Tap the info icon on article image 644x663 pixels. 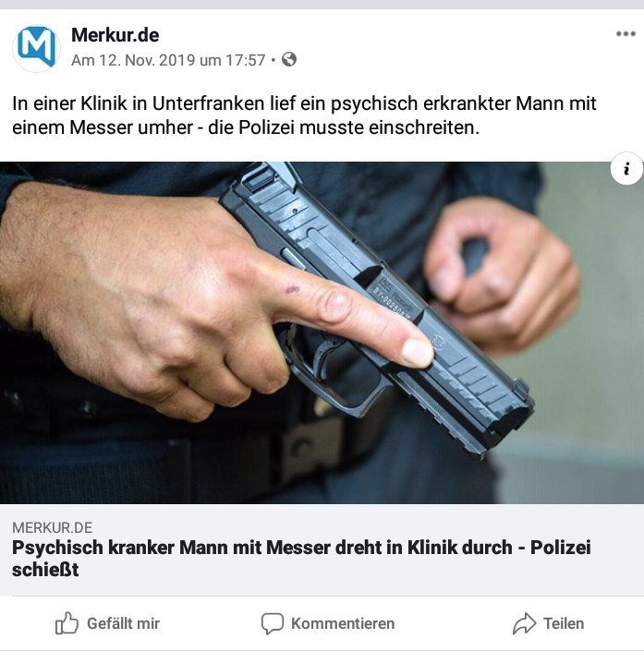point(626,168)
